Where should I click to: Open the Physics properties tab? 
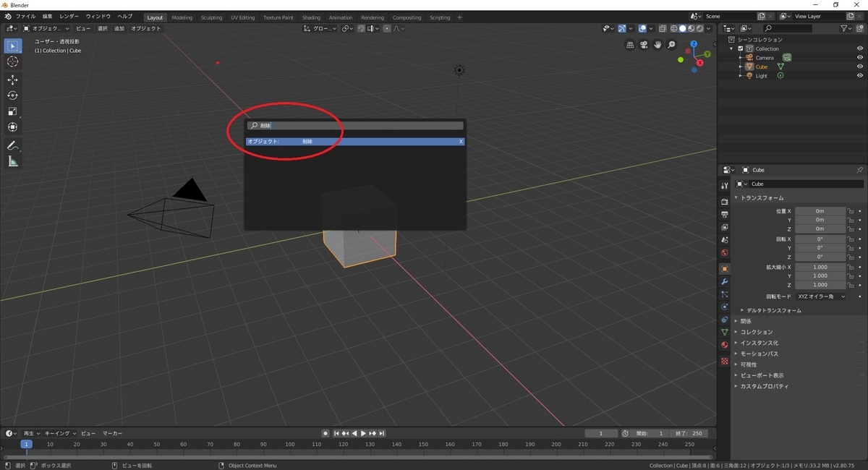coord(725,307)
